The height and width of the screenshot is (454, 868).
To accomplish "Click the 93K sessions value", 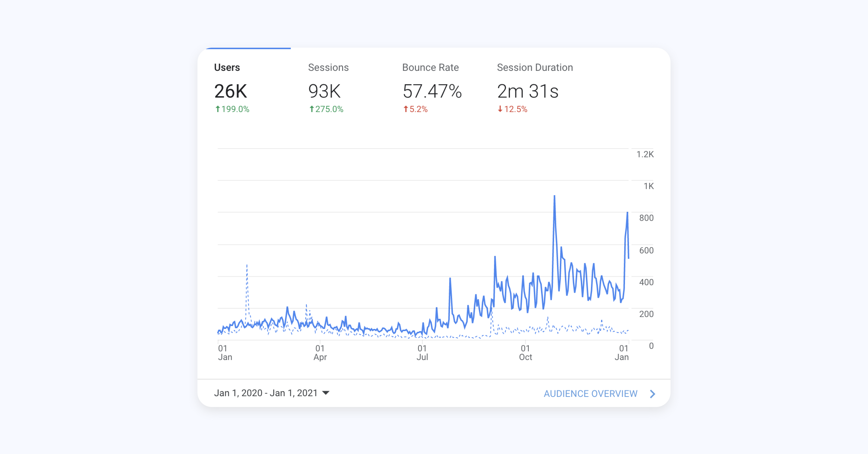I will click(x=325, y=91).
